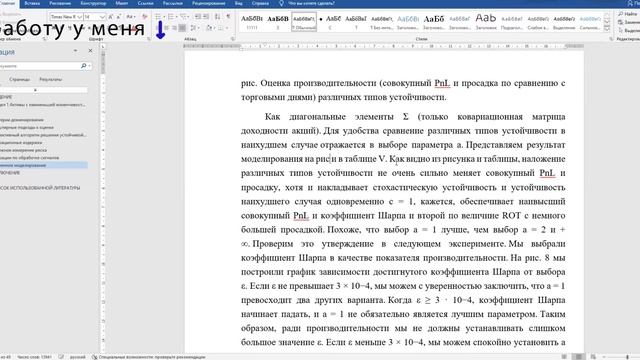Click the 'Что вы хотите сделать' search box
Image resolution: width=640 pixels, height=360 pixels.
311,3
